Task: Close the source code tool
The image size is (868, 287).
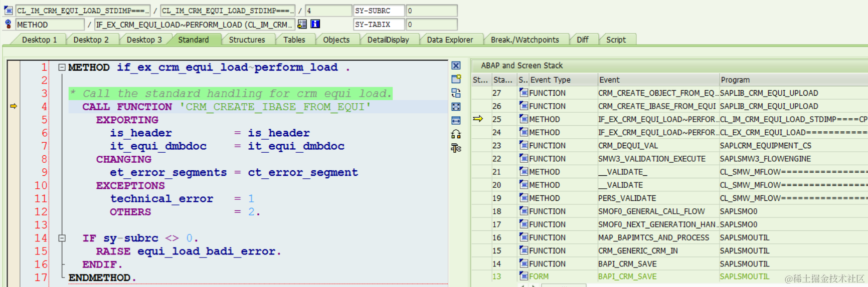Action: tap(456, 66)
